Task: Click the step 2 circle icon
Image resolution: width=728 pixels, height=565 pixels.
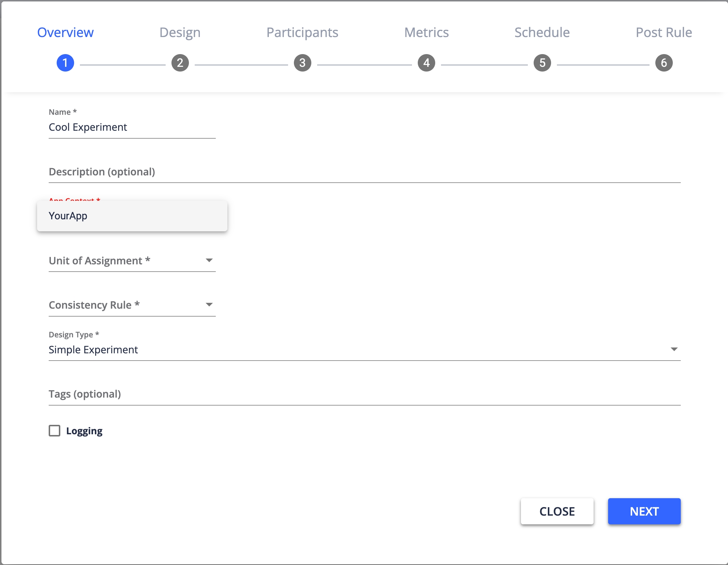Action: tap(180, 63)
